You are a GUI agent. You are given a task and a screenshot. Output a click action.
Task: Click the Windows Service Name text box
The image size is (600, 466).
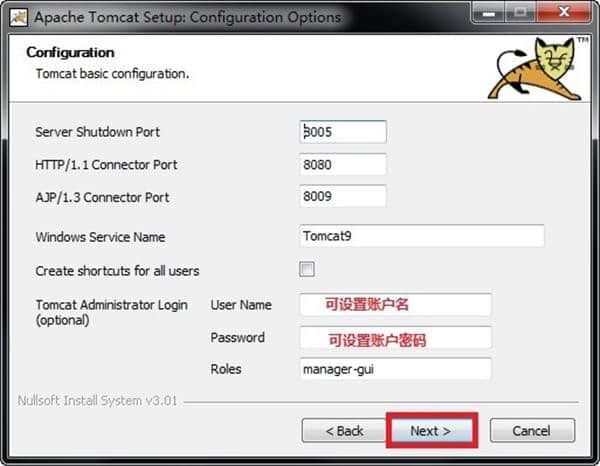point(421,237)
